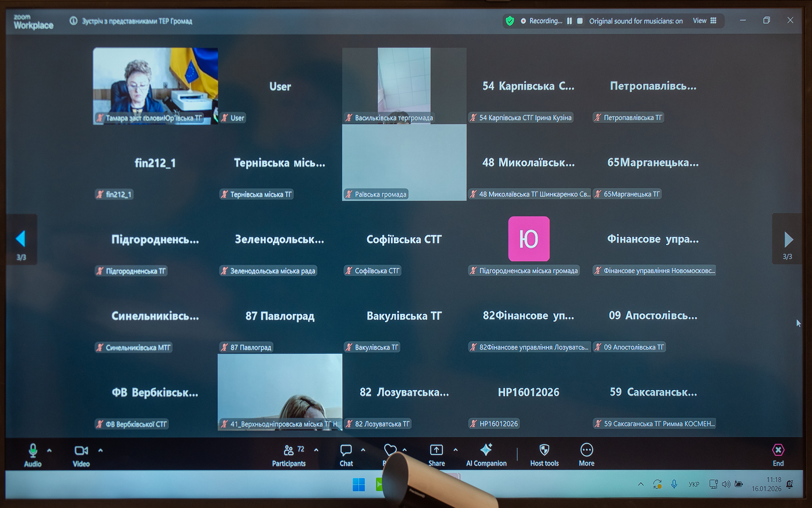
Task: Select Тамара заст голови video thumbnail
Action: pos(155,86)
